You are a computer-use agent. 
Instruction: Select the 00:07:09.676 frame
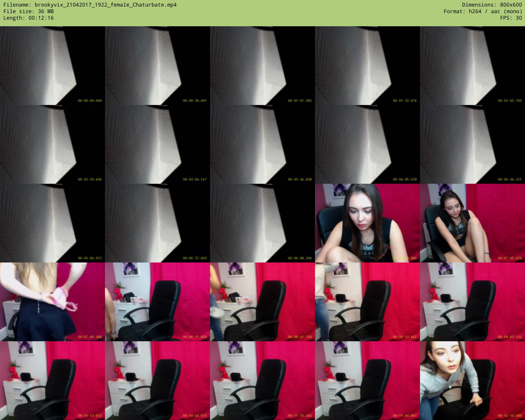click(472, 223)
